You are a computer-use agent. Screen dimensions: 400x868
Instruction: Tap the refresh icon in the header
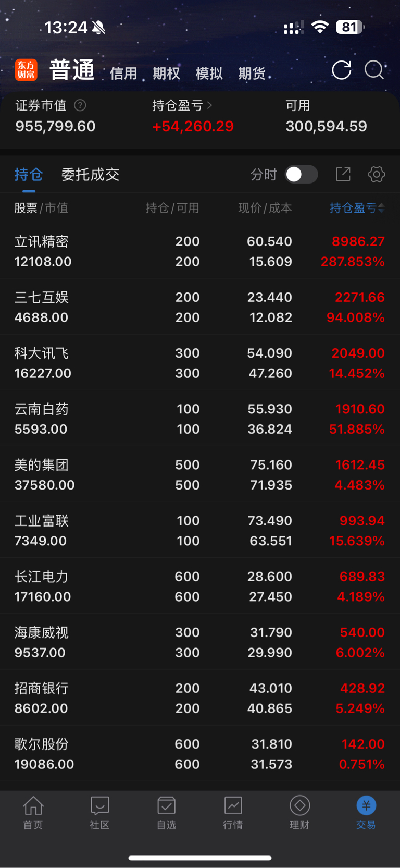(341, 70)
